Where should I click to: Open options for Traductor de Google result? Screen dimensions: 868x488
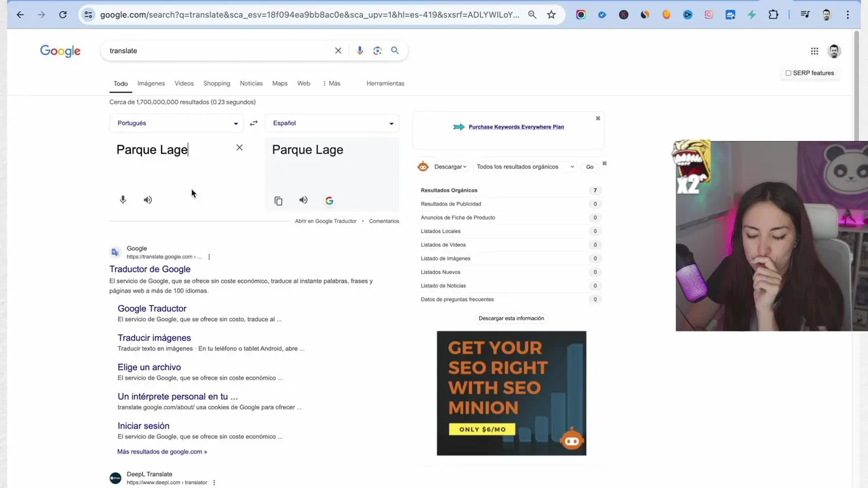point(209,257)
